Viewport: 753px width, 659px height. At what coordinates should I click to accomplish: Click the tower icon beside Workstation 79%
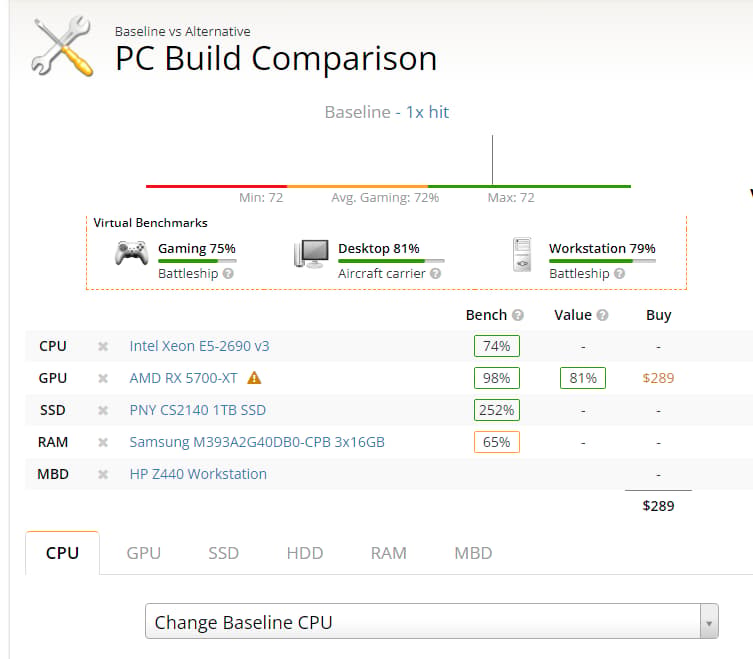coord(522,255)
